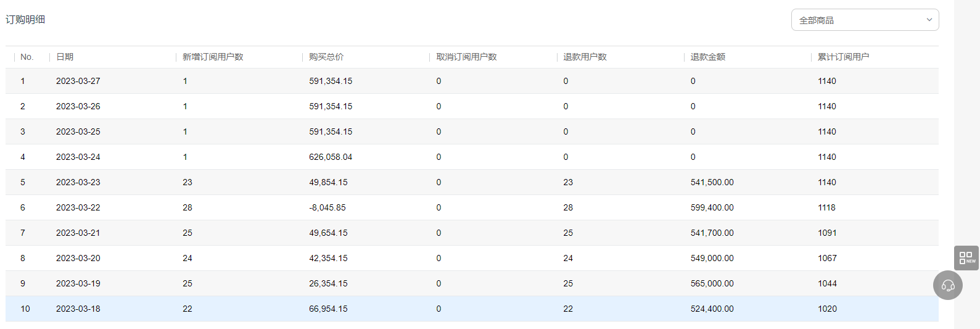Click the 日期 column header
Viewport: 980px width, 329px height.
(x=65, y=57)
